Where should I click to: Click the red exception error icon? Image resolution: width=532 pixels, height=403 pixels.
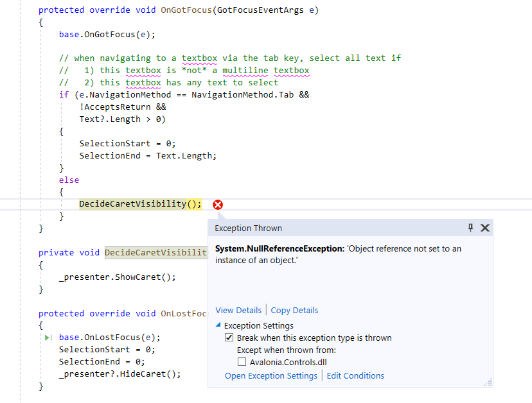click(x=218, y=205)
